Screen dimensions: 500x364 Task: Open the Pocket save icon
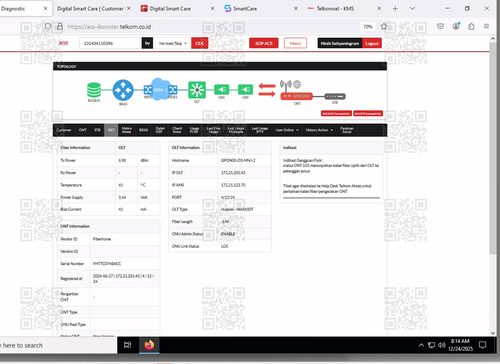pos(440,26)
